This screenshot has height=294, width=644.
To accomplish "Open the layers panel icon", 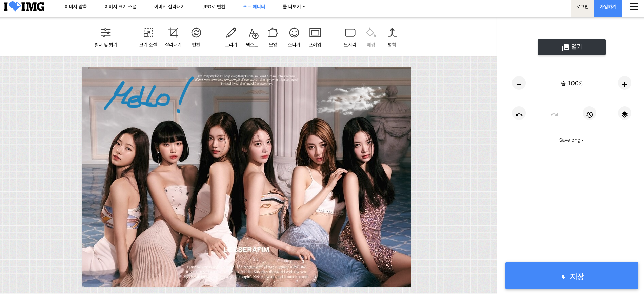I will click(625, 113).
